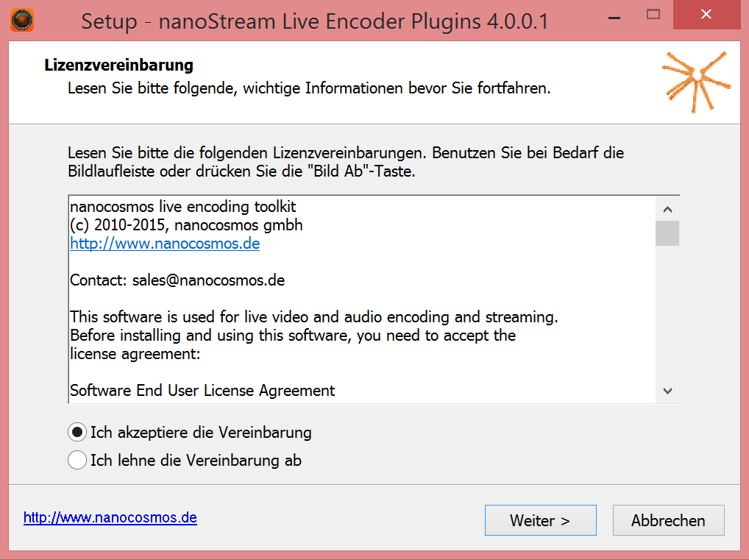Viewport: 749px width, 560px height.
Task: Open the nanocosmos.de link inside license text
Action: pos(165,244)
